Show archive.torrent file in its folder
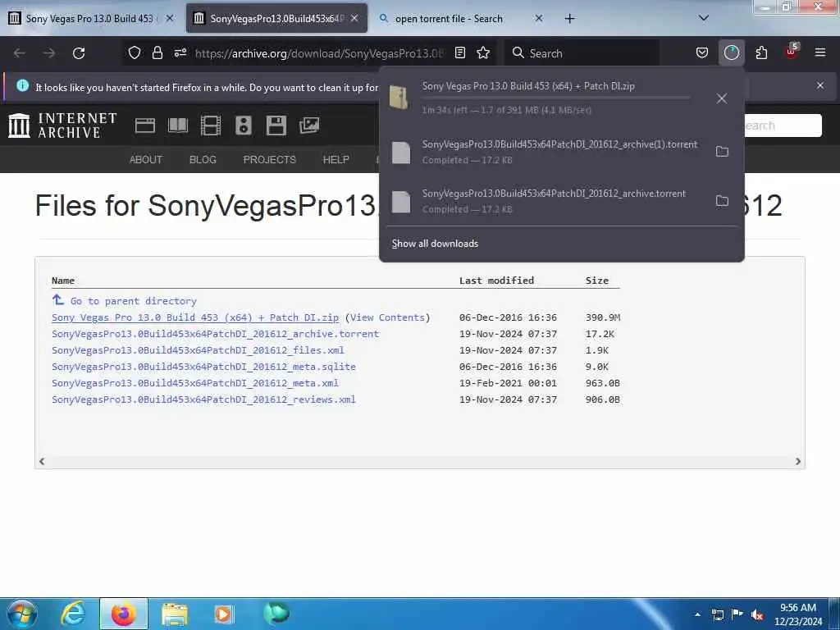This screenshot has width=840, height=630. tap(722, 201)
